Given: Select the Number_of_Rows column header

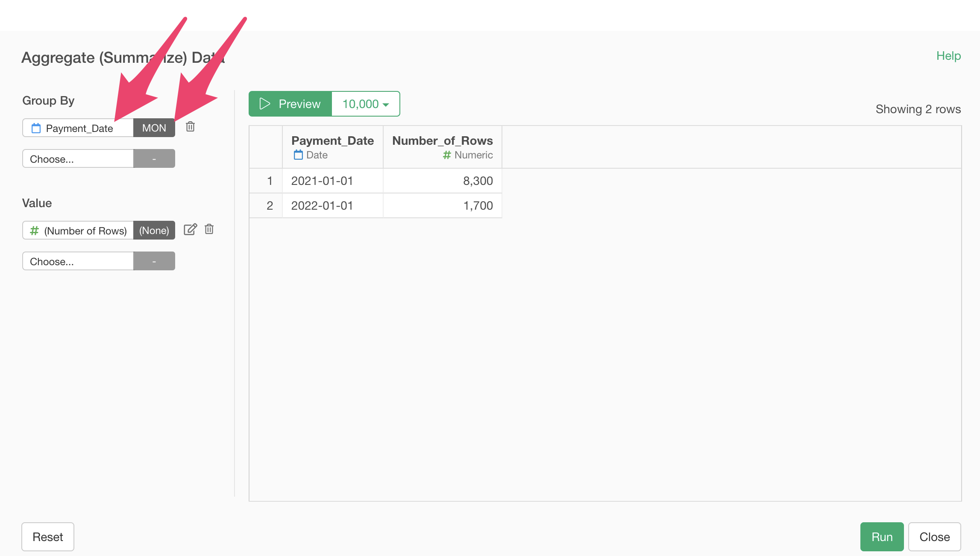Looking at the screenshot, I should coord(442,141).
